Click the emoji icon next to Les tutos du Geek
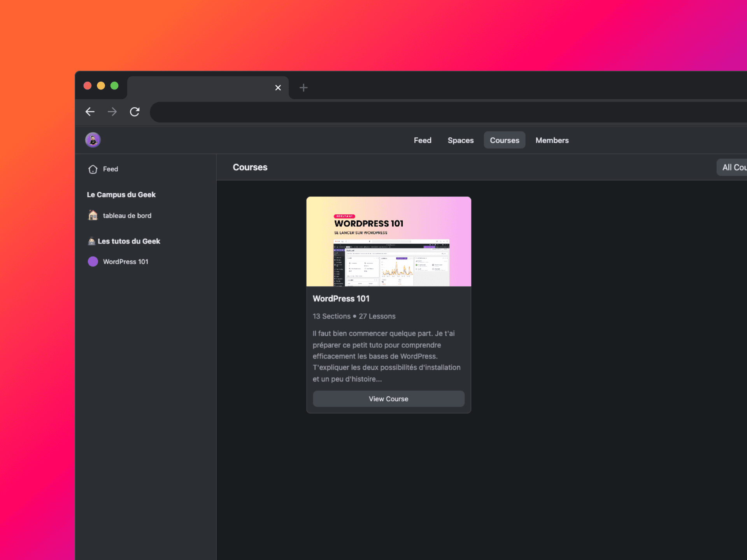 [x=91, y=241]
